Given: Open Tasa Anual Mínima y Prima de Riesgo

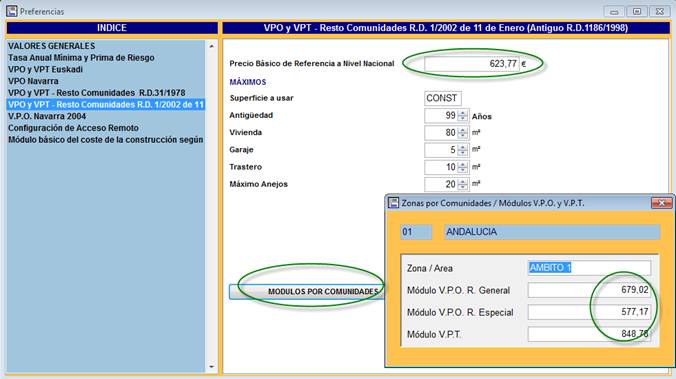Looking at the screenshot, I should tap(81, 57).
